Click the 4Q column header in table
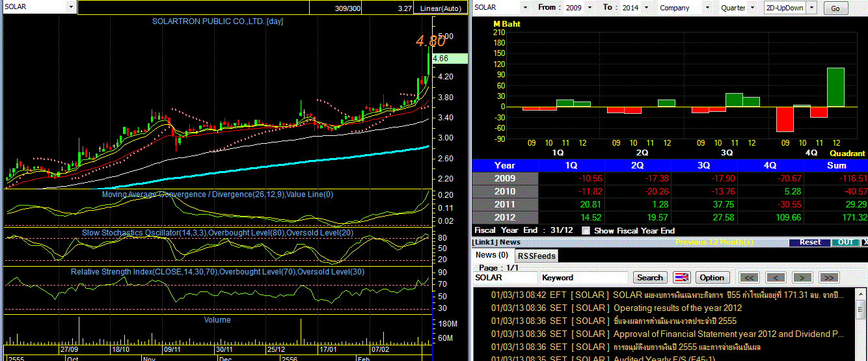 point(770,165)
